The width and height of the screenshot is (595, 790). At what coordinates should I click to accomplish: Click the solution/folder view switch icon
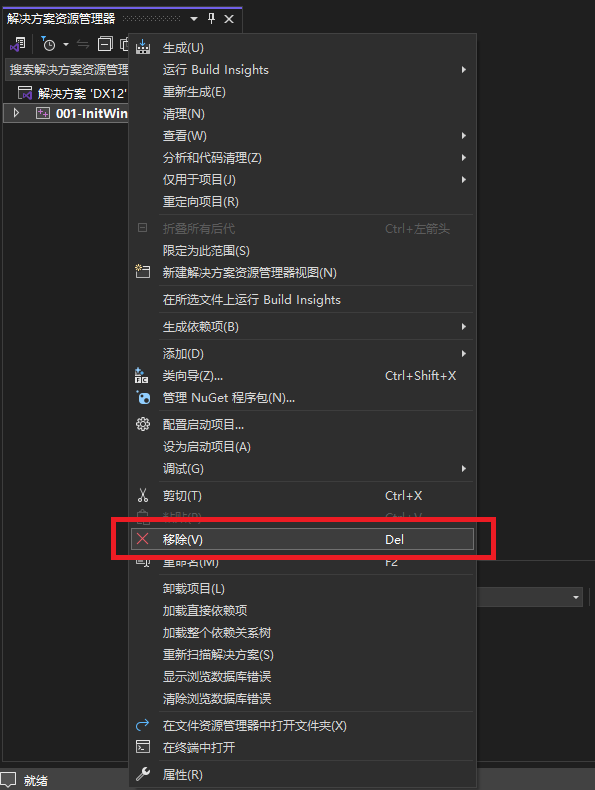(x=18, y=44)
